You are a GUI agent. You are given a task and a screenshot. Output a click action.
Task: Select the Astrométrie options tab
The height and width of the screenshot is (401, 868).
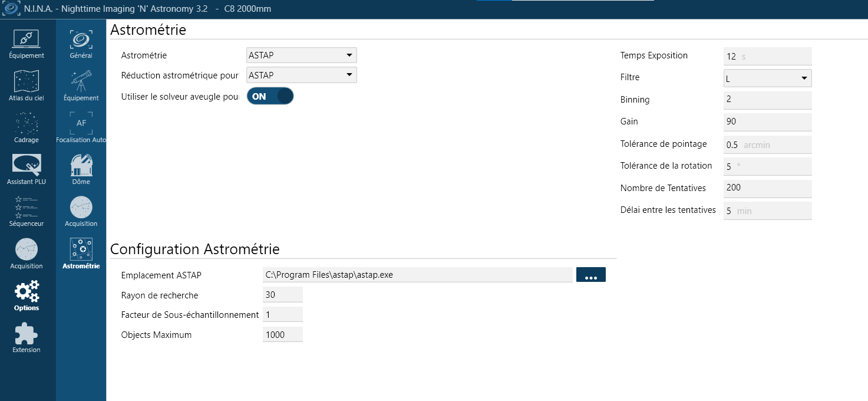coord(81,254)
